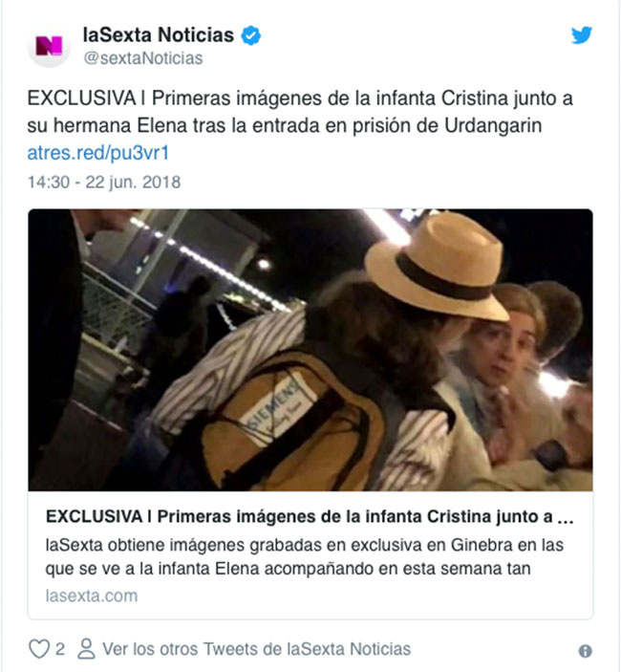Image resolution: width=621 pixels, height=672 pixels.
Task: Click the laSexta Noticias profile avatar
Action: [x=49, y=46]
